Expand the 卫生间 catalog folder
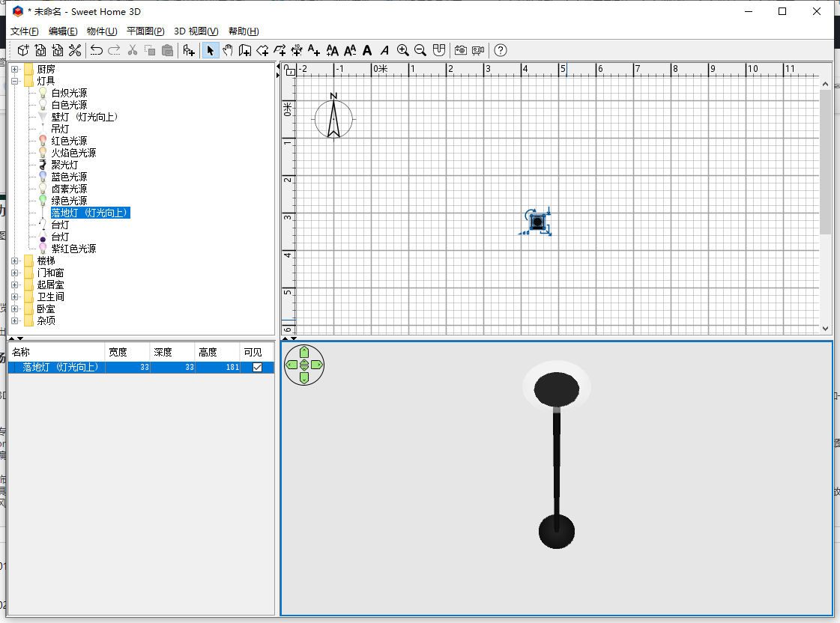 (x=14, y=297)
